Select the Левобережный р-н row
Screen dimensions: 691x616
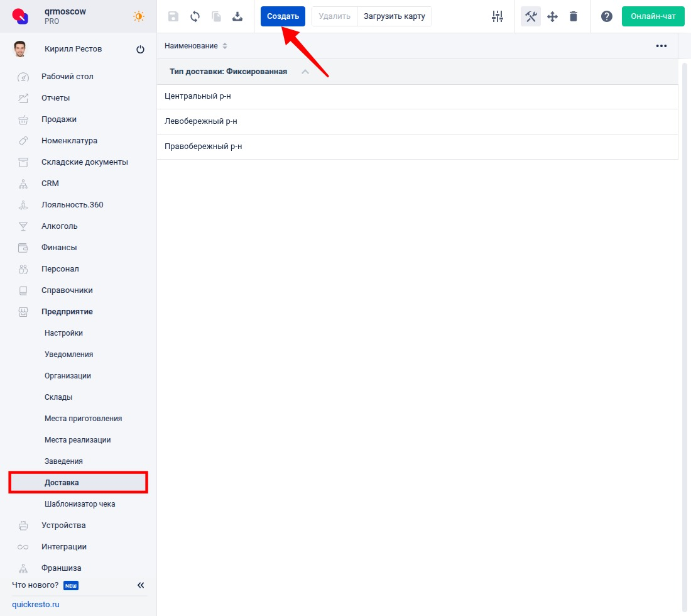(x=201, y=121)
